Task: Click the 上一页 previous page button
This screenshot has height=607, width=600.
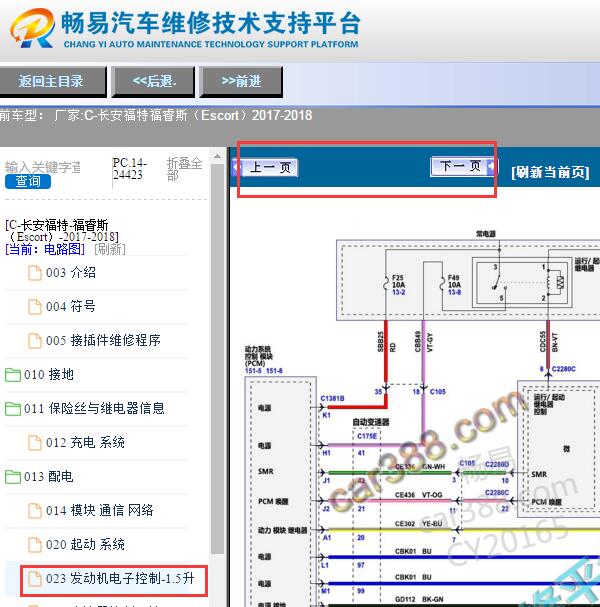Action: pos(266,167)
